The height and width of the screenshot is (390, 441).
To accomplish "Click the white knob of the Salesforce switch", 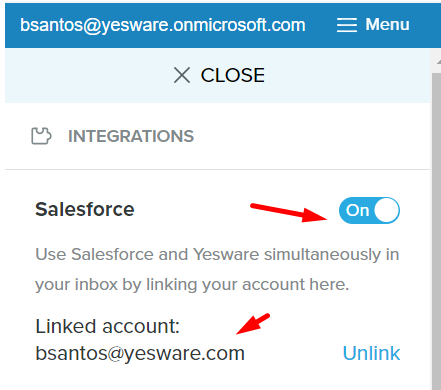I will coord(386,210).
